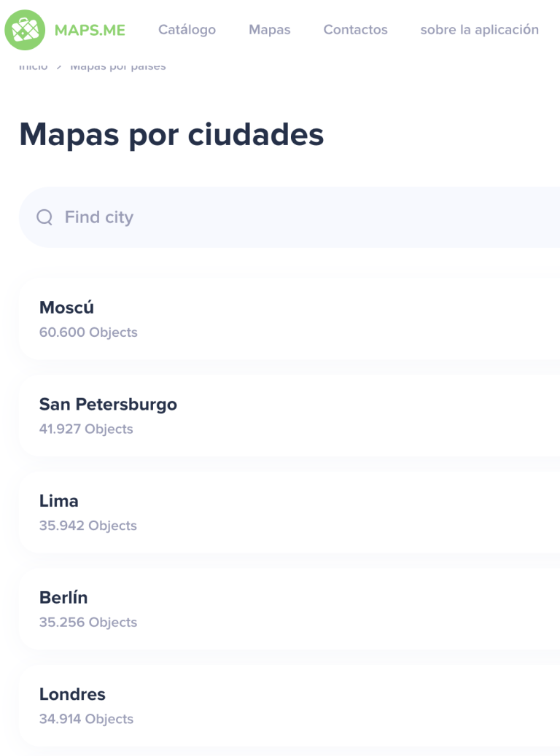Click the 41.927 Objects count label

pyautogui.click(x=86, y=429)
